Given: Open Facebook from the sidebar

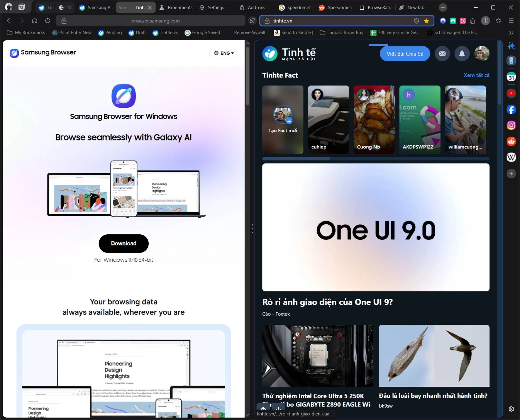Looking at the screenshot, I should click(x=512, y=110).
